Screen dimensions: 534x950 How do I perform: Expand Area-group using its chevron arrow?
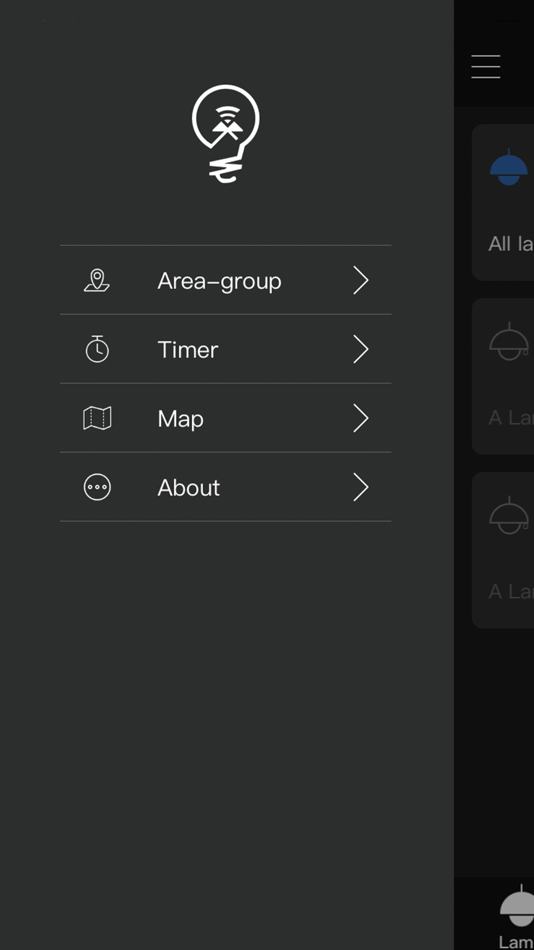point(361,281)
